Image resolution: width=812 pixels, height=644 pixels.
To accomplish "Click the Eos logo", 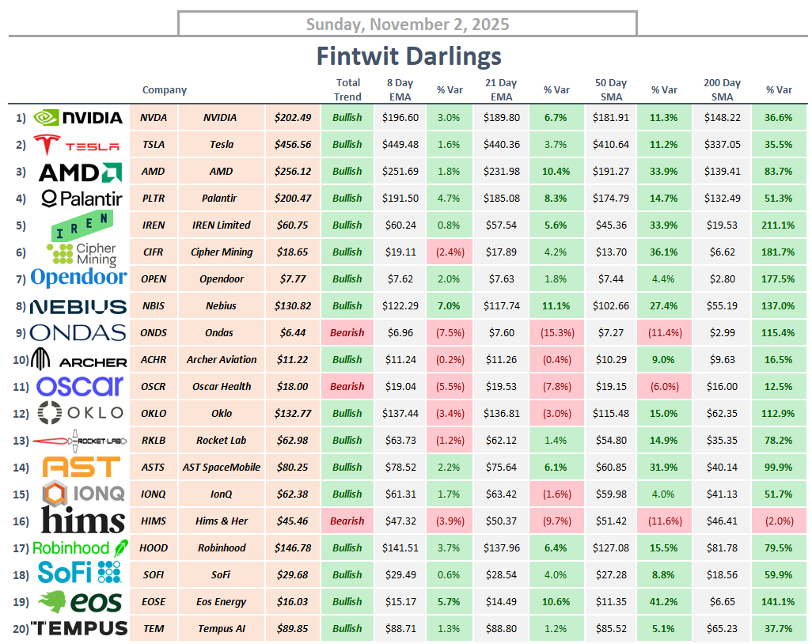I will click(x=80, y=602).
